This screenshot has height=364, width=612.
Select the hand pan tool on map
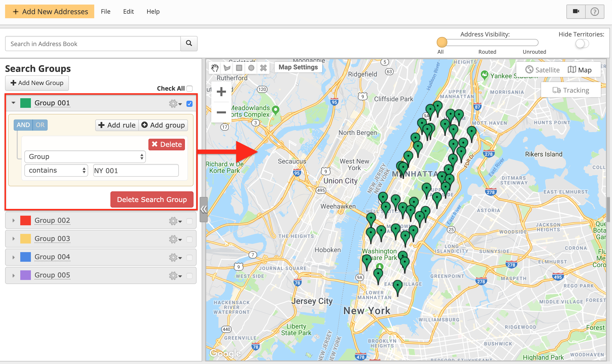215,68
